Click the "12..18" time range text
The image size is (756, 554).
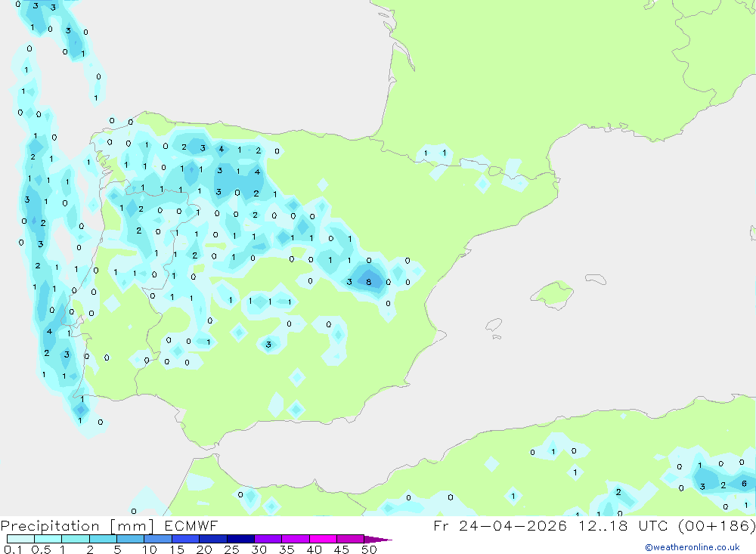click(603, 525)
